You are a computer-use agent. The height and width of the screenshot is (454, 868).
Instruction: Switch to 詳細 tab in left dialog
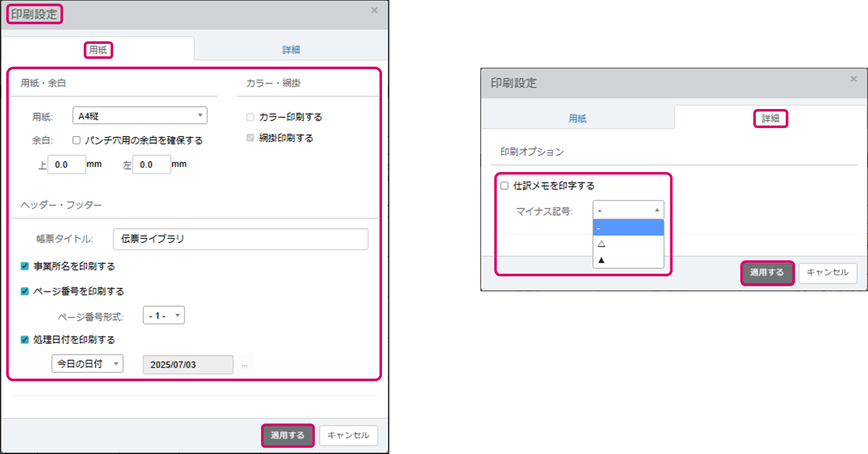[x=291, y=50]
